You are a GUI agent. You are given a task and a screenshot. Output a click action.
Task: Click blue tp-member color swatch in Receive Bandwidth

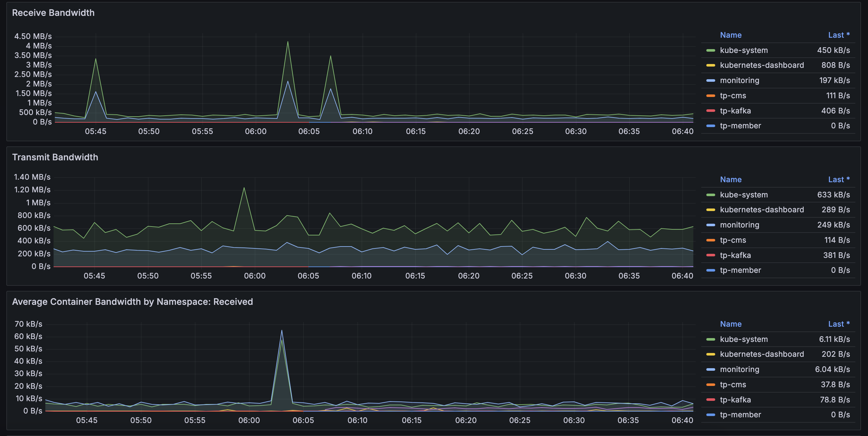click(711, 126)
